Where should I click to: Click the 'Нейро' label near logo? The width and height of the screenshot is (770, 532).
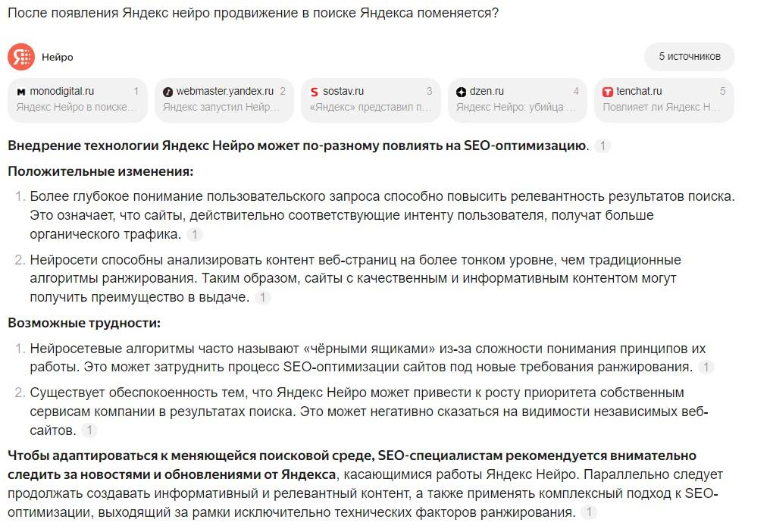coord(58,57)
